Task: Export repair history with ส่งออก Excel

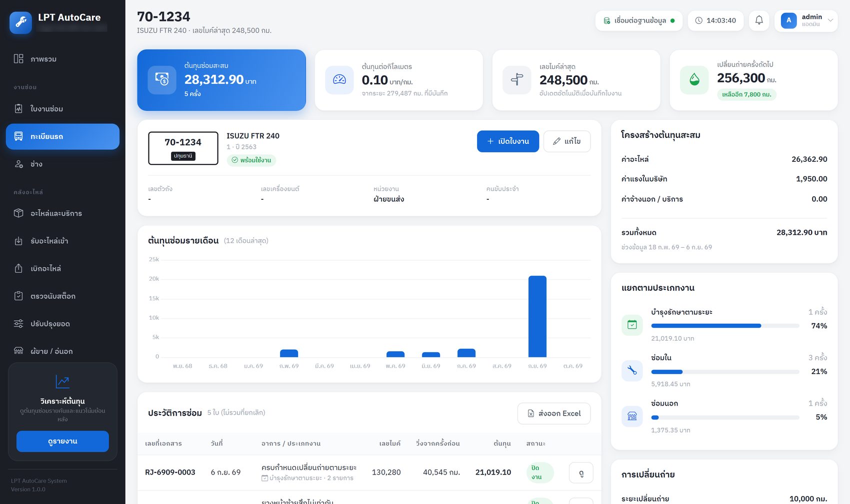Action: click(x=554, y=414)
